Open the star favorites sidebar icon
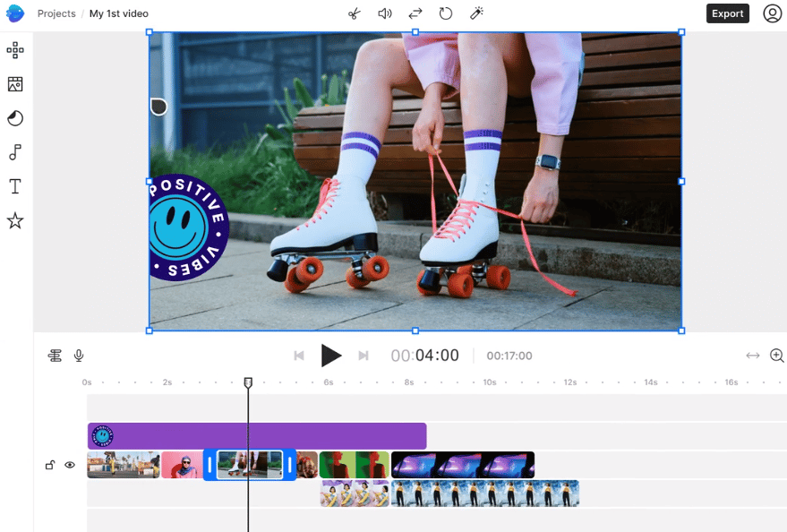 point(15,221)
